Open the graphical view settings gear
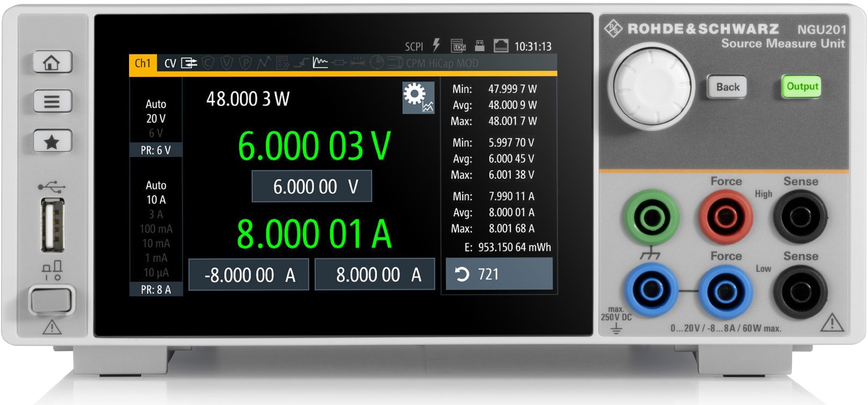868x405 pixels. coord(418,97)
